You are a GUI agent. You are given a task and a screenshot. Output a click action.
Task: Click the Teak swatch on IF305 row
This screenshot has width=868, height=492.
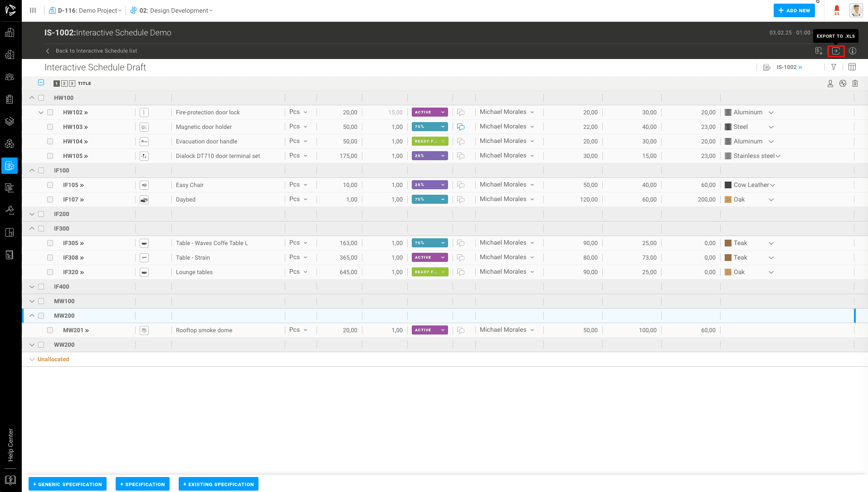click(728, 243)
